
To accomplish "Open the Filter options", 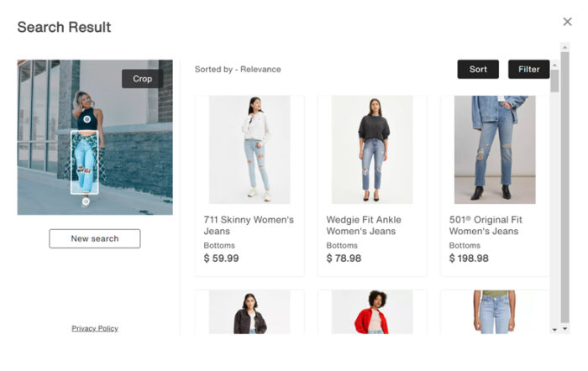I will pyautogui.click(x=528, y=70).
